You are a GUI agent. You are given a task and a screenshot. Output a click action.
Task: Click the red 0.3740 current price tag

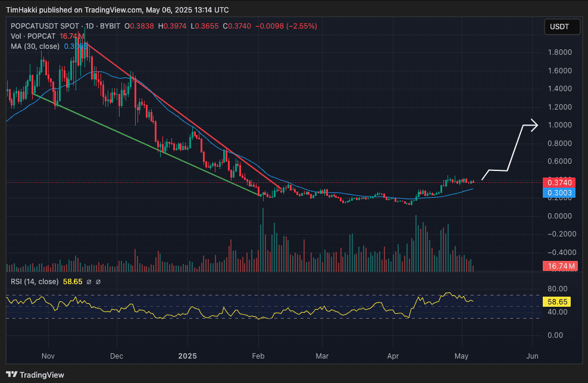coord(559,182)
